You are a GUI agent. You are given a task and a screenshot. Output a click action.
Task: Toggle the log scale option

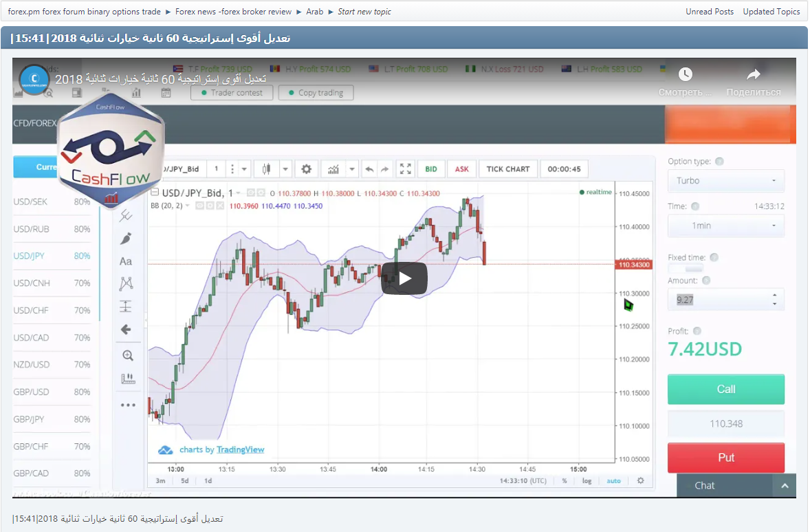pos(587,480)
